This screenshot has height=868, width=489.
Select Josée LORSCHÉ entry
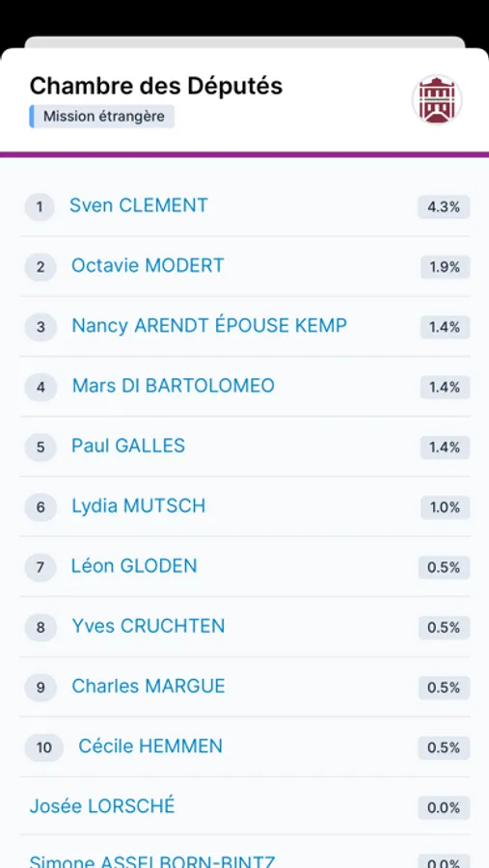click(102, 806)
